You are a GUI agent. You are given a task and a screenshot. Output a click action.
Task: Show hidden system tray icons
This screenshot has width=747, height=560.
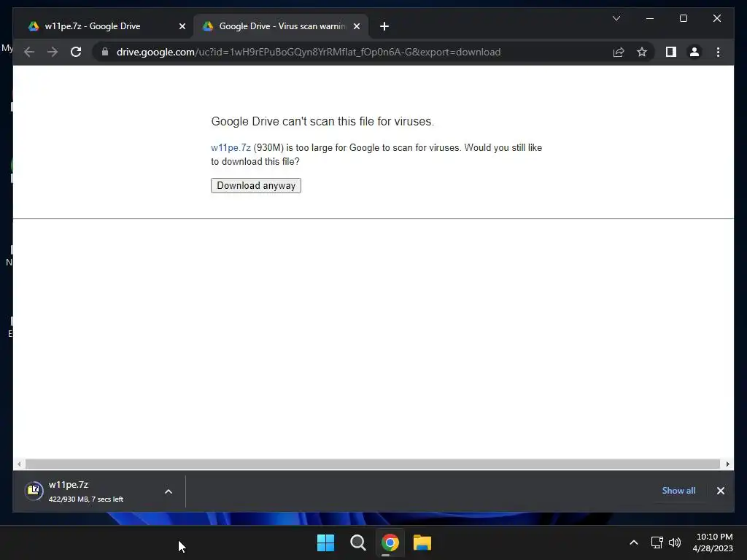[634, 542]
